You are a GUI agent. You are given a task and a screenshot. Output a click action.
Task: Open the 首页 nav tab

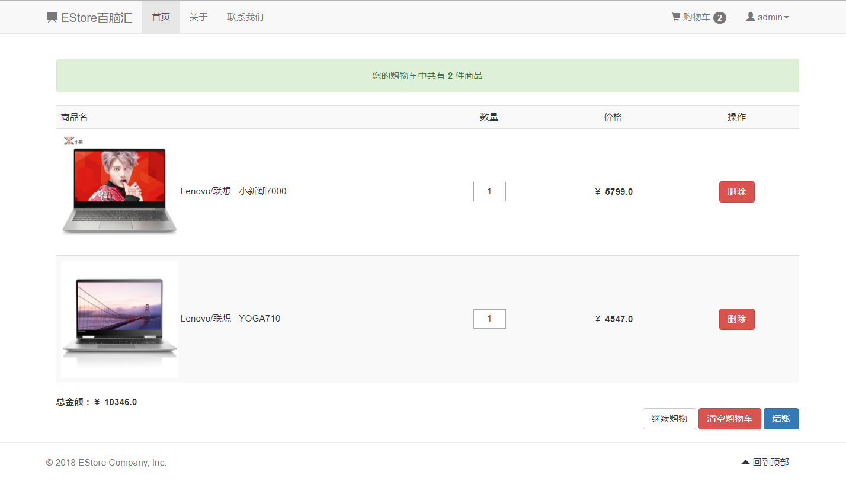coord(161,17)
